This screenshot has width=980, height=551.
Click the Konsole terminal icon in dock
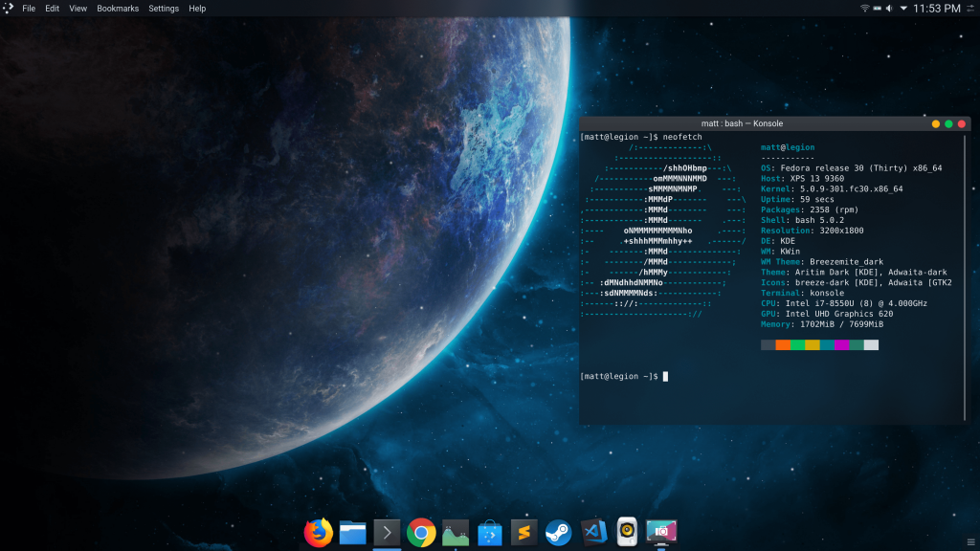tap(387, 532)
